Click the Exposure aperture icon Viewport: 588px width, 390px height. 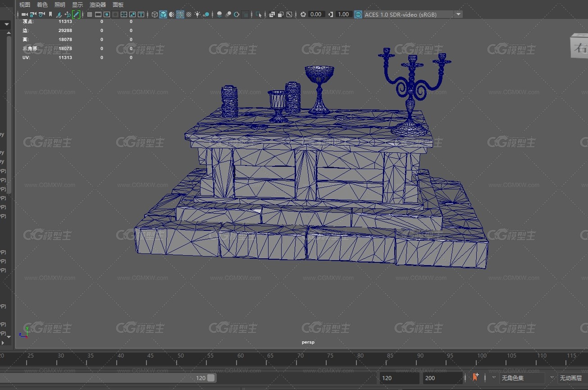point(303,14)
